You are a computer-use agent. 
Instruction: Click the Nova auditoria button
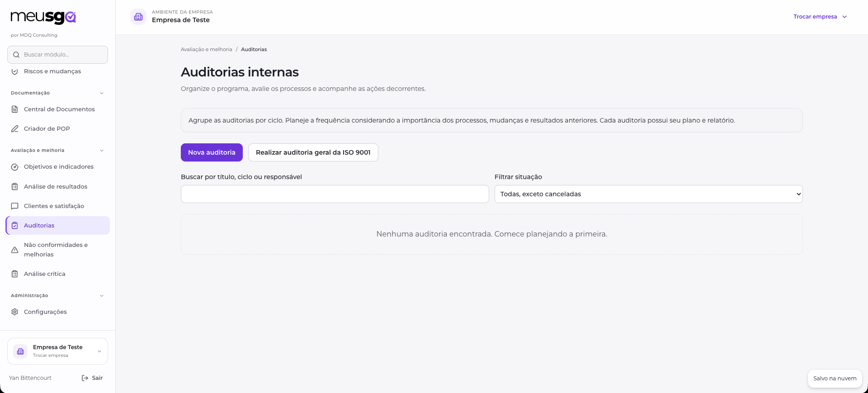click(212, 152)
